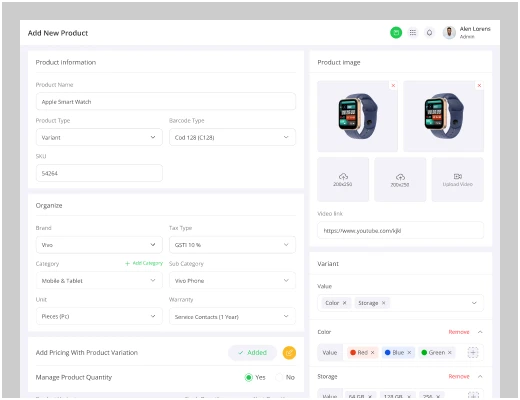Click the Product Information heading
Image resolution: width=520 pixels, height=400 pixels.
[66, 62]
